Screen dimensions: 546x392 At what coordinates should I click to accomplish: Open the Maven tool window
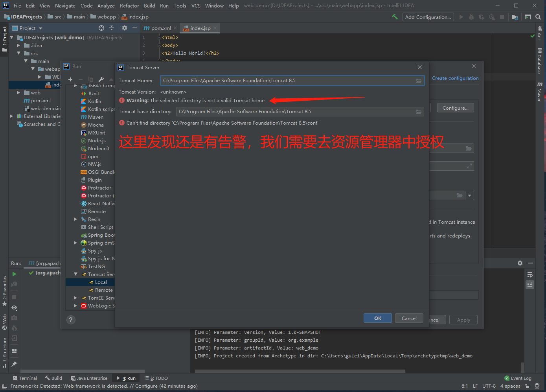pos(540,92)
